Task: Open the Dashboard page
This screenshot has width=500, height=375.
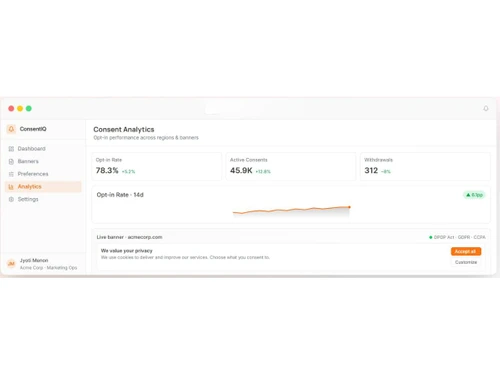Action: tap(43, 149)
